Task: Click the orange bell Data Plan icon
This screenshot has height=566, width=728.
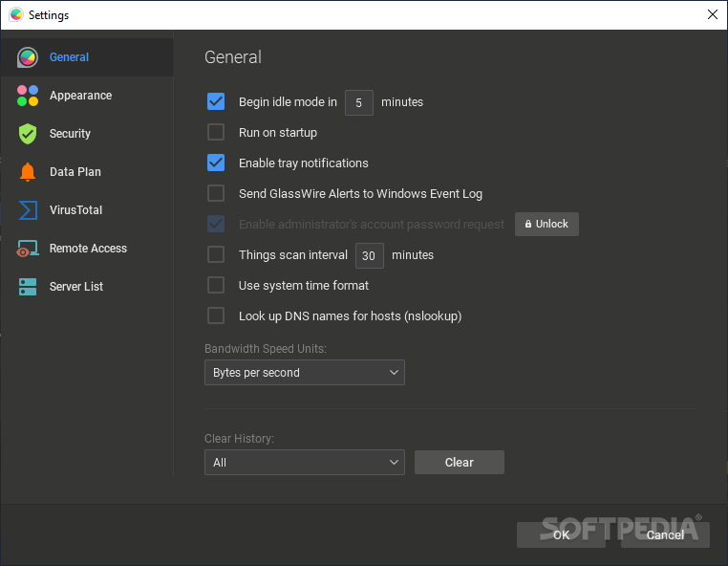Action: (x=28, y=172)
